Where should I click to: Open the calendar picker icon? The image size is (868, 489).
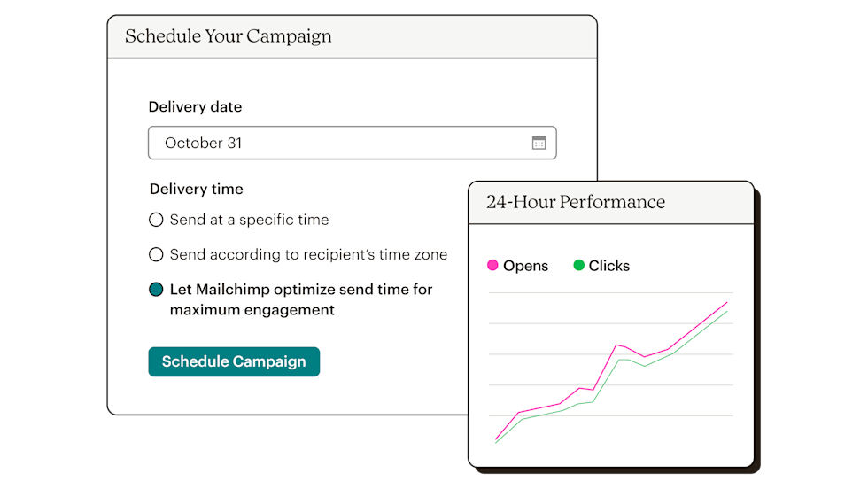[539, 143]
